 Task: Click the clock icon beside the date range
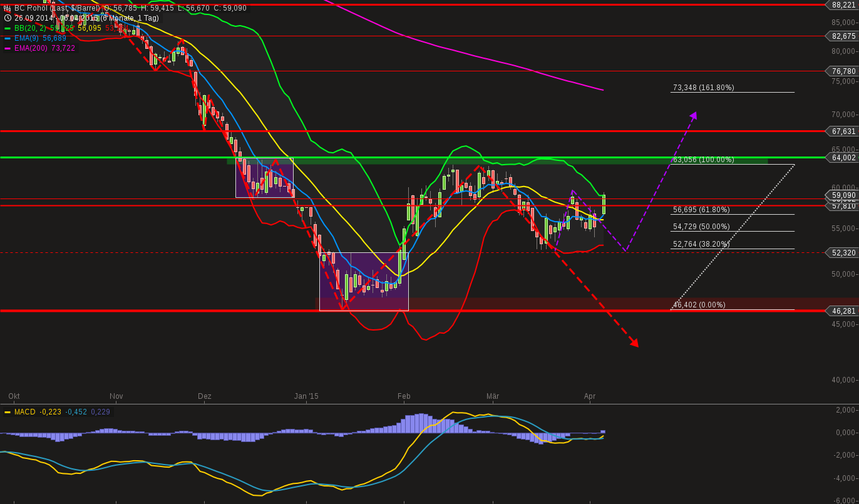click(x=8, y=18)
